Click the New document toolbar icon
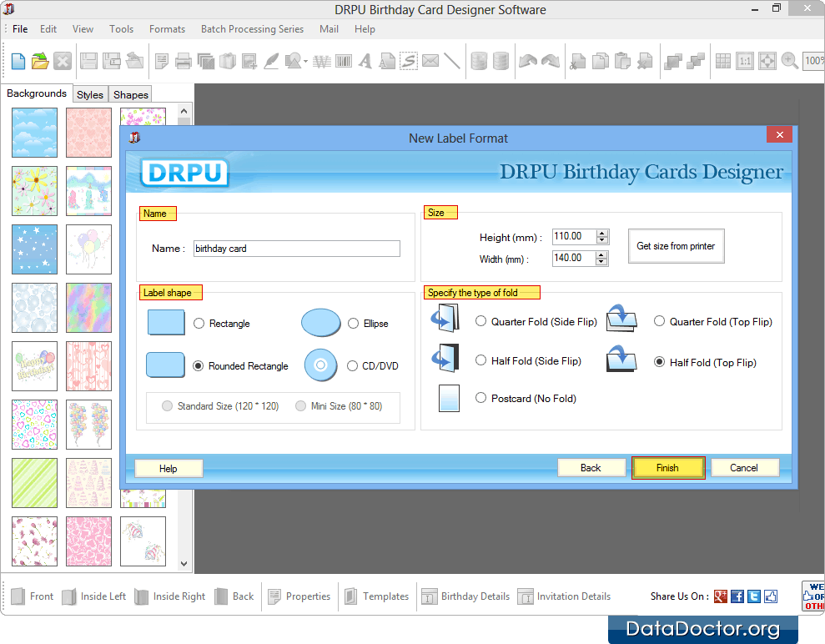This screenshot has height=644, width=825. pyautogui.click(x=18, y=61)
